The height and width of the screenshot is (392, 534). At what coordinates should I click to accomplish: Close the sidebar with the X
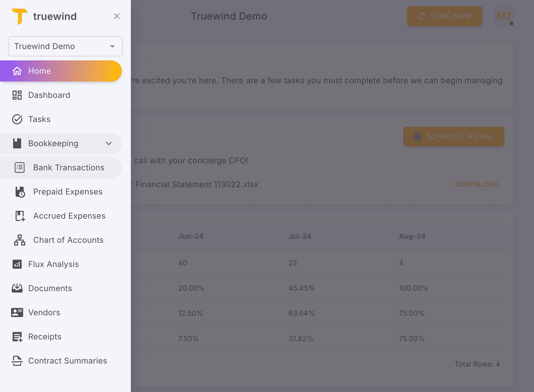(117, 16)
